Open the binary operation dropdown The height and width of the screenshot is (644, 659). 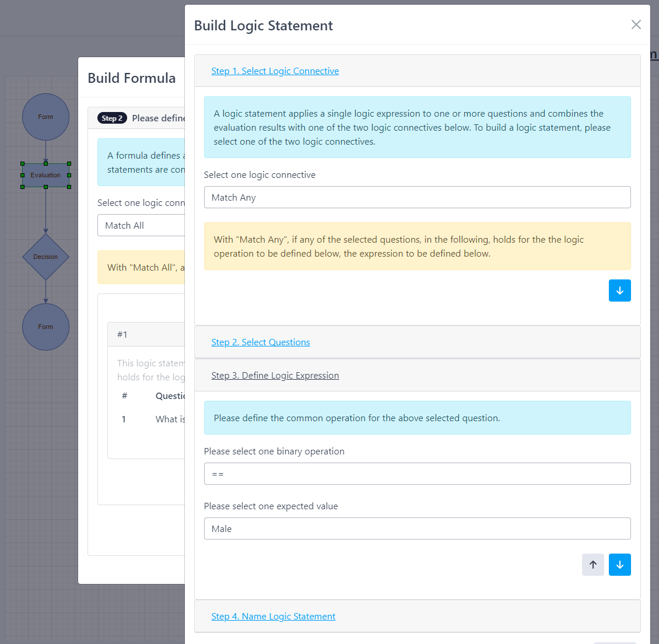(417, 474)
